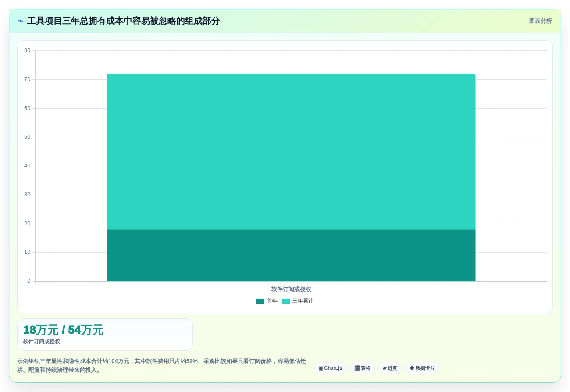Select the Chart.js tag chip
570x392 pixels.
pyautogui.click(x=331, y=368)
